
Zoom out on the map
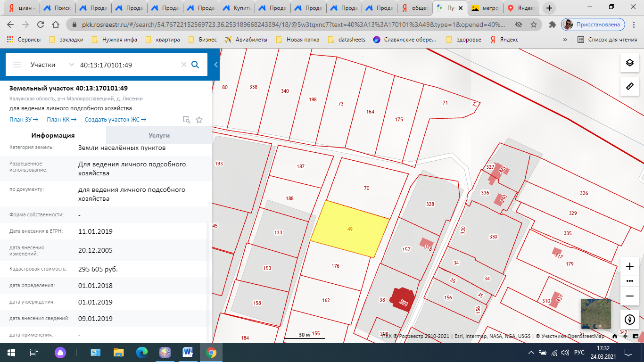click(629, 296)
